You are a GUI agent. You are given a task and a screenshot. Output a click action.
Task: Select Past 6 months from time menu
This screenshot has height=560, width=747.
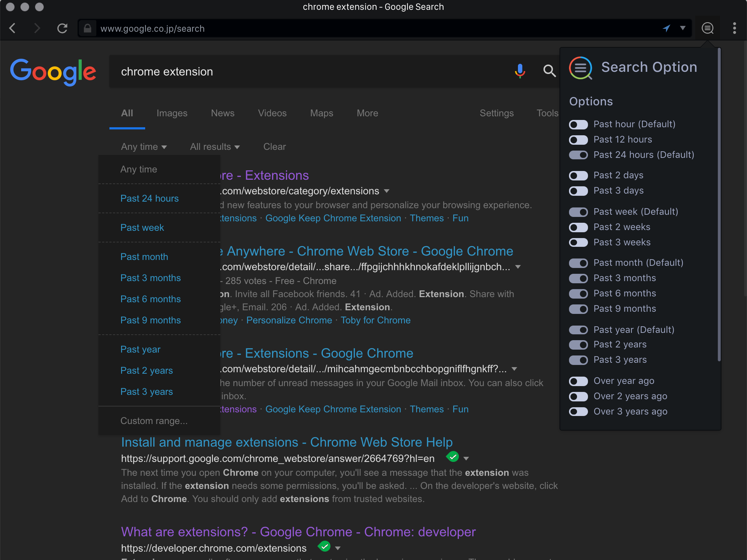click(x=150, y=299)
